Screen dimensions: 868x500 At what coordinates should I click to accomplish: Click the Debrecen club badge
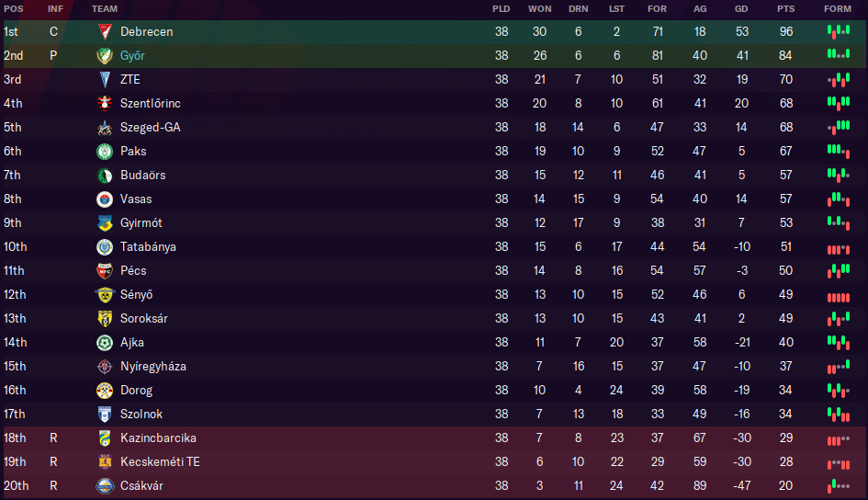pos(105,31)
